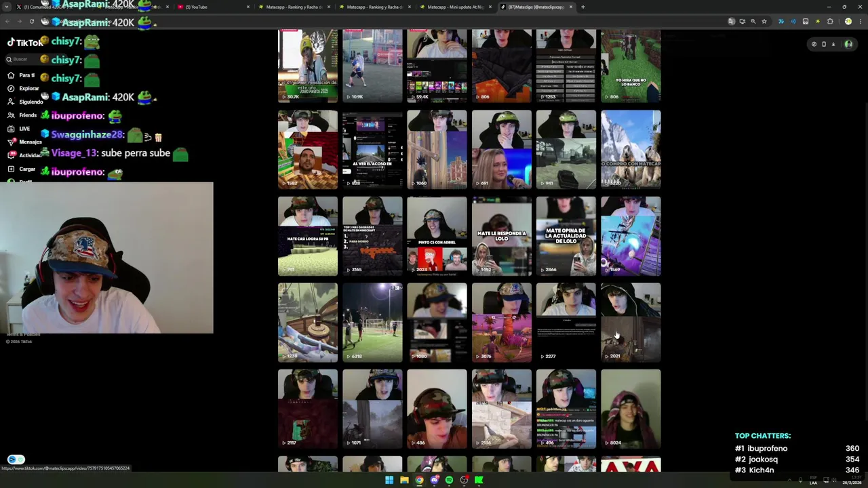
Task: Open video 'MATE CASI LOGRA SU PB'
Action: (x=307, y=236)
